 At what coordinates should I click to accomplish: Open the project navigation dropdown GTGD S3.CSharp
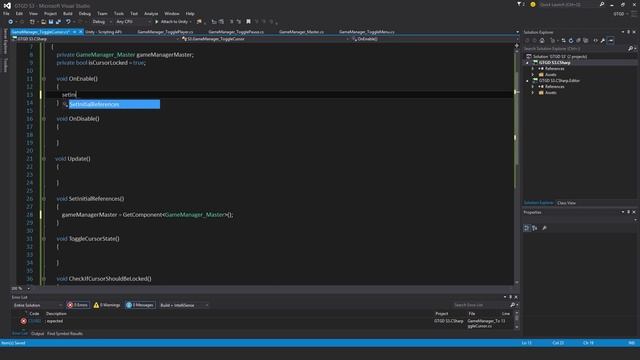click(95, 39)
